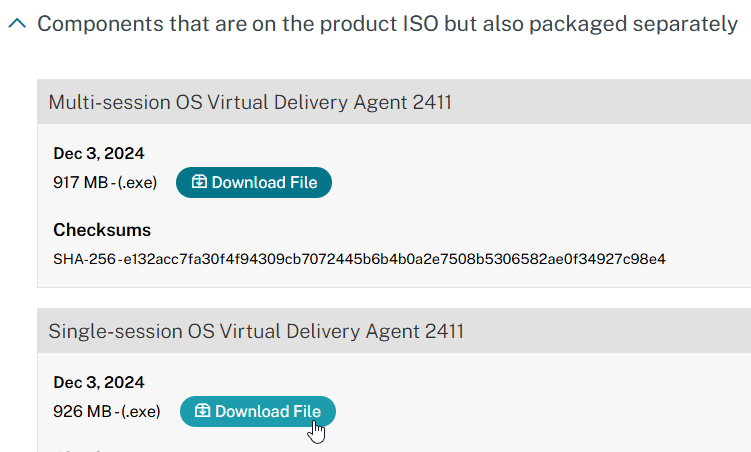Click the 917 MB file size text

click(x=80, y=182)
